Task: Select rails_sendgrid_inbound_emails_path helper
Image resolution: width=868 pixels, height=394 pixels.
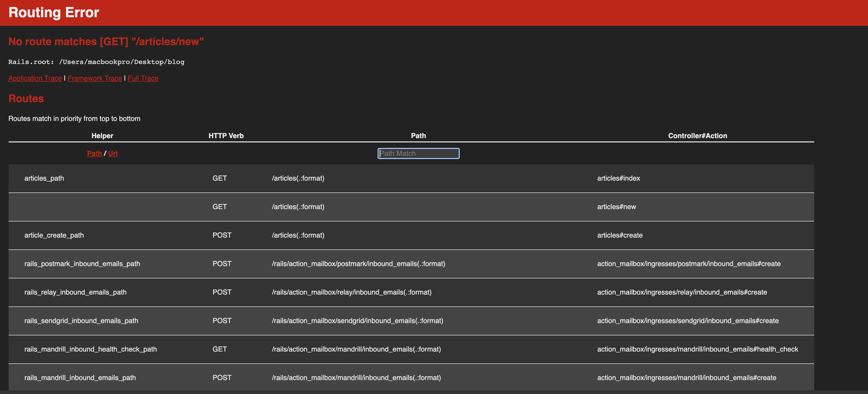Action: [x=81, y=321]
